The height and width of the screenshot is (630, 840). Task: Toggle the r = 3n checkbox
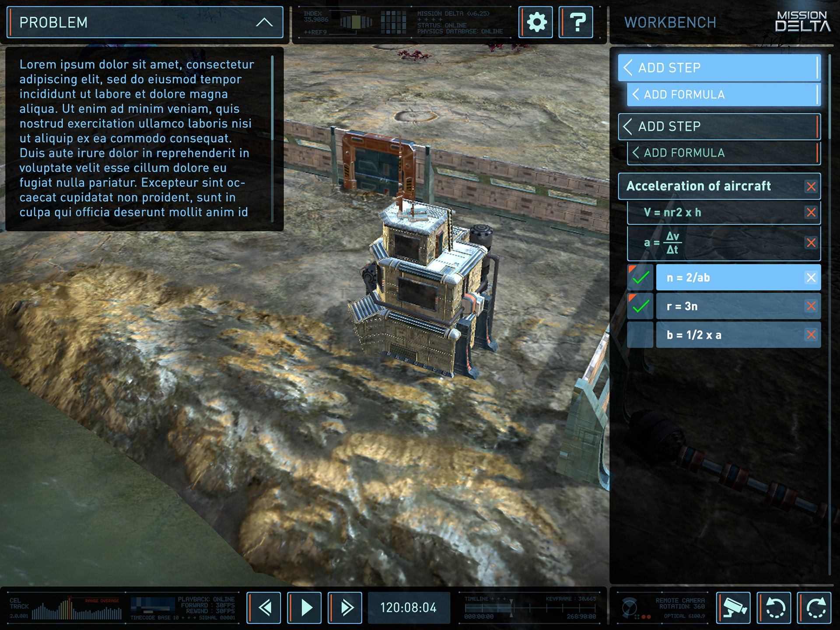click(x=640, y=306)
